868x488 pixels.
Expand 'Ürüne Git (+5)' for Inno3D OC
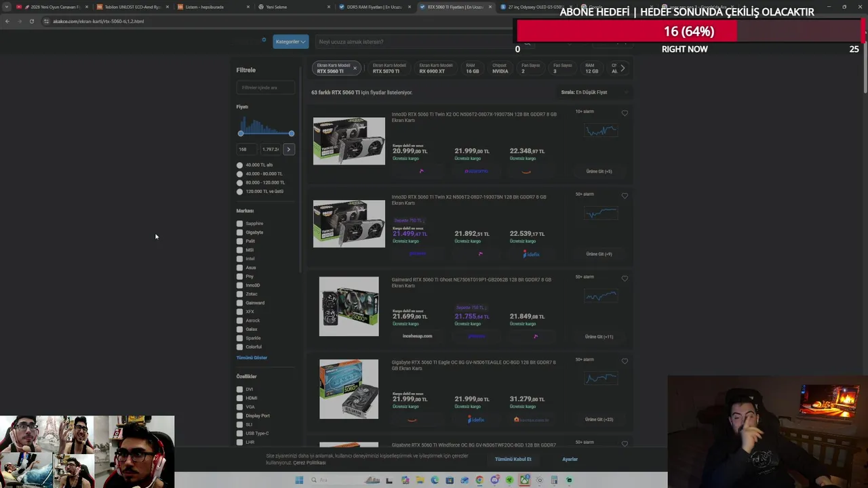coord(599,171)
